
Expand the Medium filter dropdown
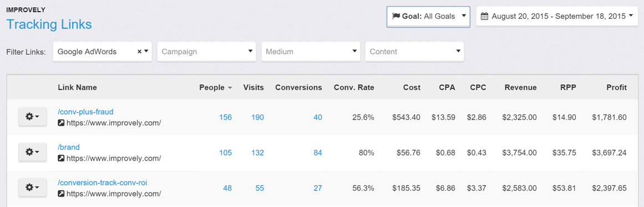pos(311,51)
